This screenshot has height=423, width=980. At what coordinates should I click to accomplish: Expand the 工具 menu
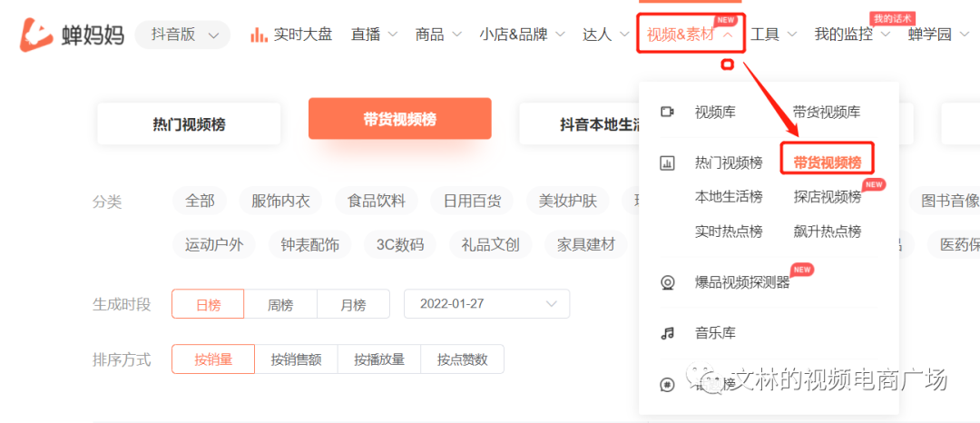click(774, 35)
